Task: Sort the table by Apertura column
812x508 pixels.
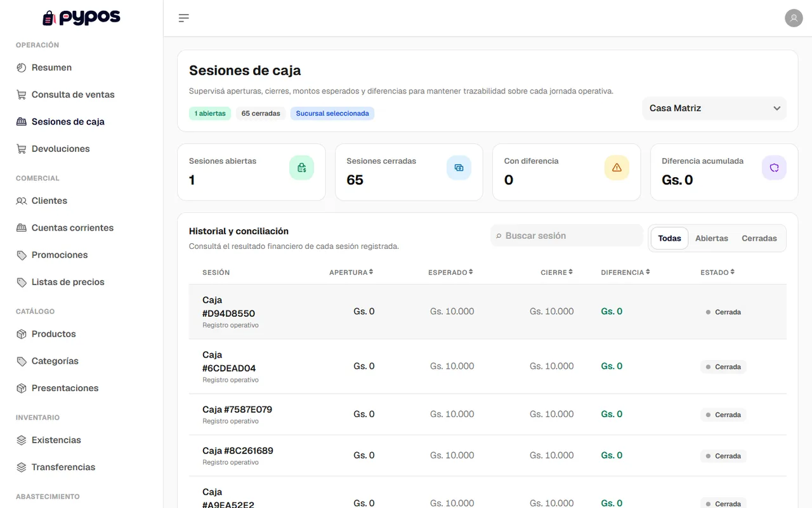Action: coord(351,272)
